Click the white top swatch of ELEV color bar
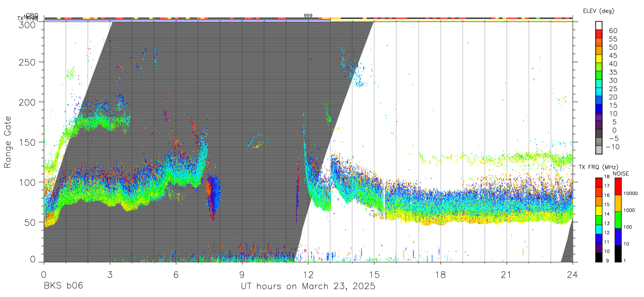The width and height of the screenshot is (644, 297). coord(599,25)
